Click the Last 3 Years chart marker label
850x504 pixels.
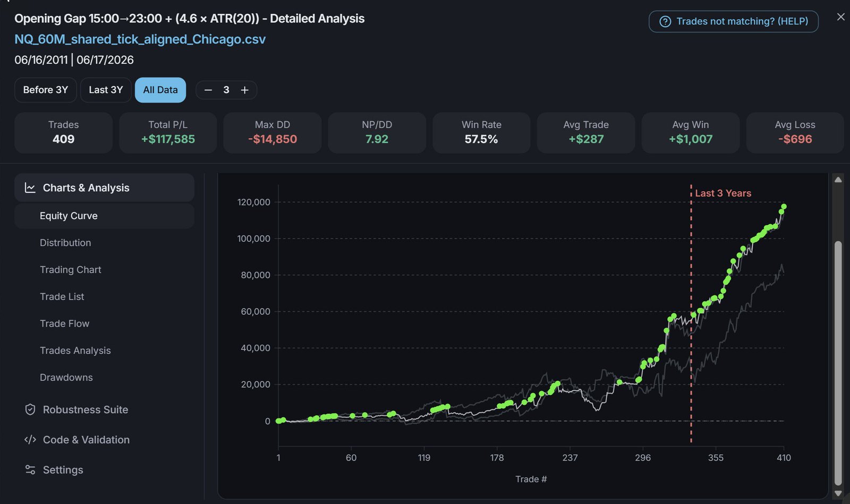[723, 193]
